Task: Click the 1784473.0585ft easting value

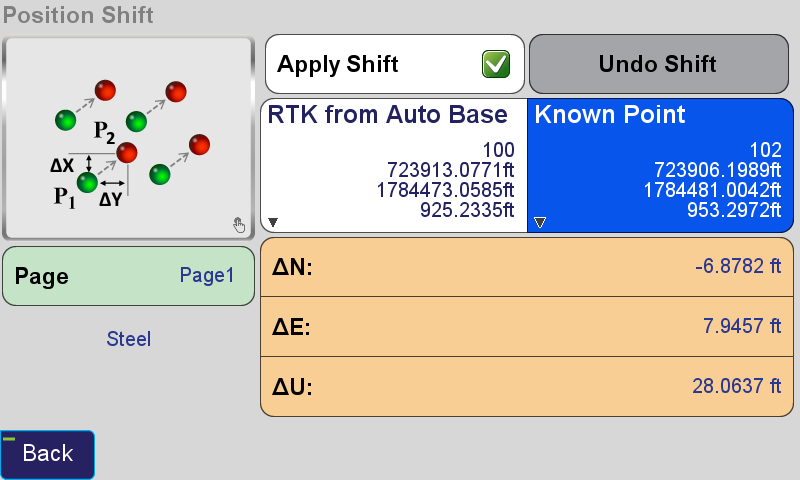Action: pyautogui.click(x=445, y=190)
